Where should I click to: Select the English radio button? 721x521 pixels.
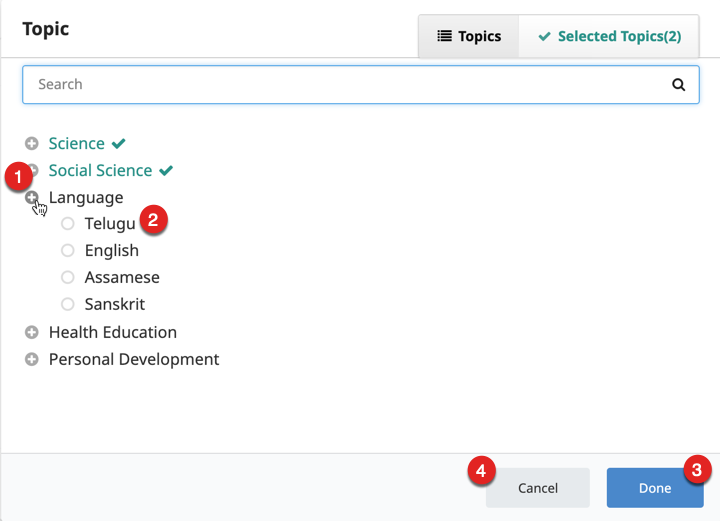(x=68, y=251)
